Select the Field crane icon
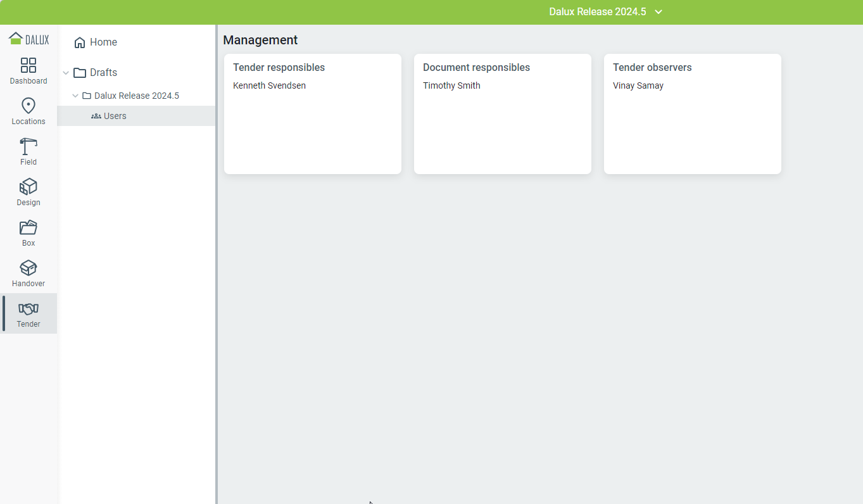This screenshot has height=504, width=863. [28, 146]
